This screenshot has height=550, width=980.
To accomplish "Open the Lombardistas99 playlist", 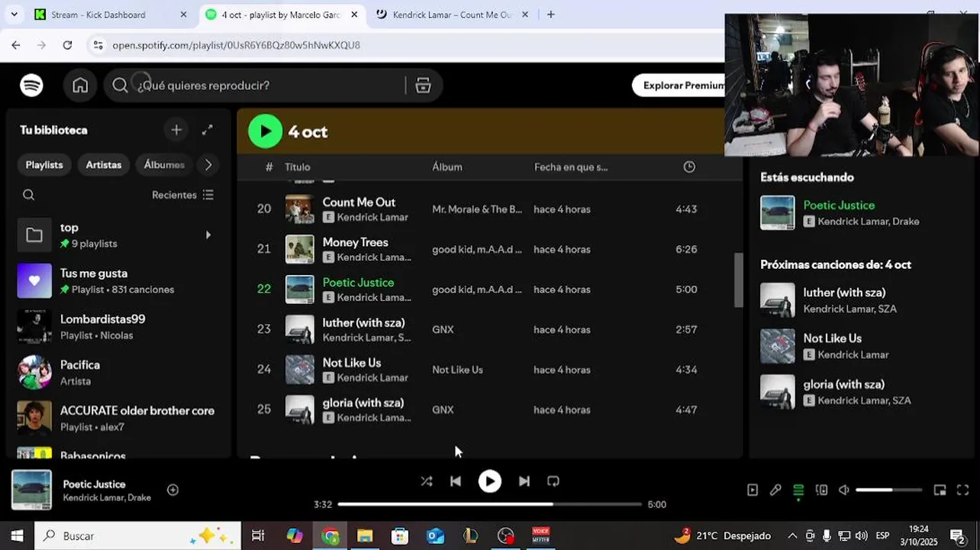I will coord(118,327).
